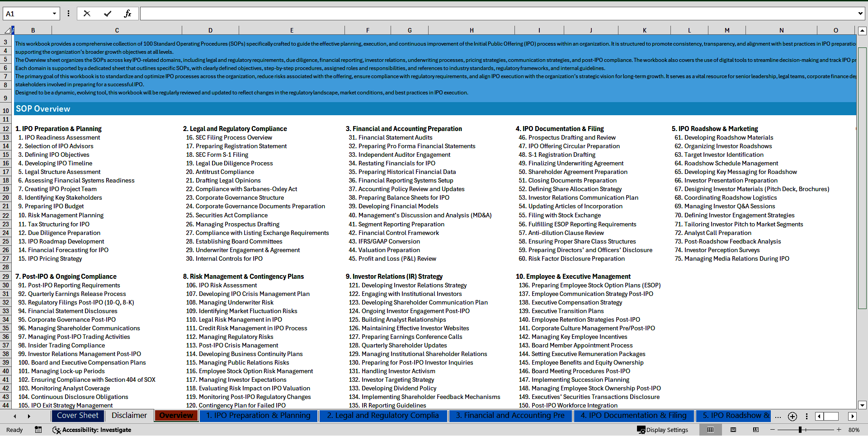The image size is (868, 436).
Task: Click the Select All corner triangle
Action: (7, 30)
